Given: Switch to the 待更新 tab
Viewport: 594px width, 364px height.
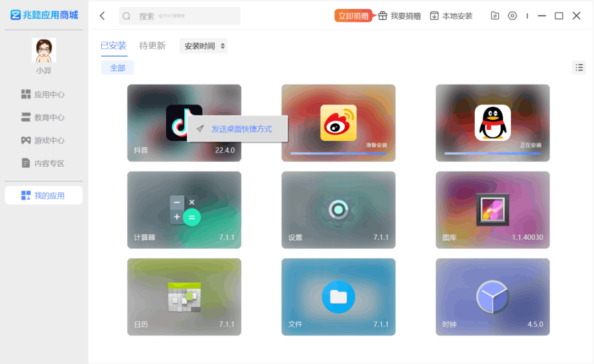Looking at the screenshot, I should pyautogui.click(x=152, y=46).
